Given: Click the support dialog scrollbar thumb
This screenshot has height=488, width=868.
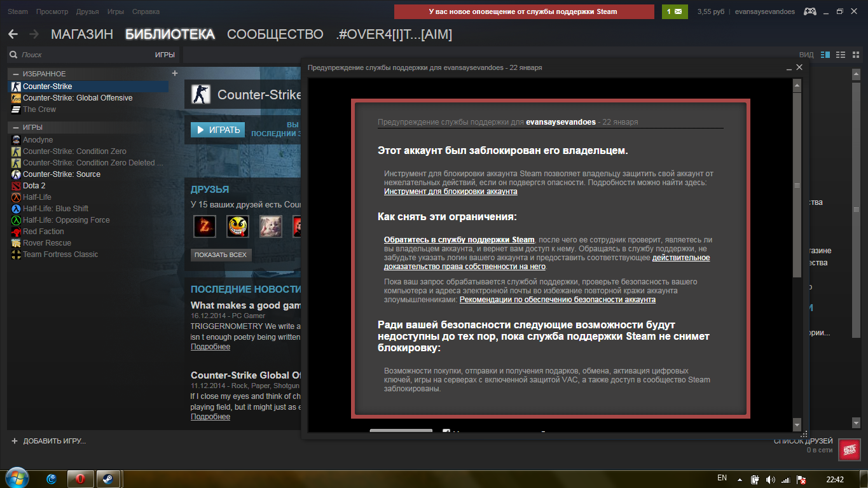Looking at the screenshot, I should (797, 184).
